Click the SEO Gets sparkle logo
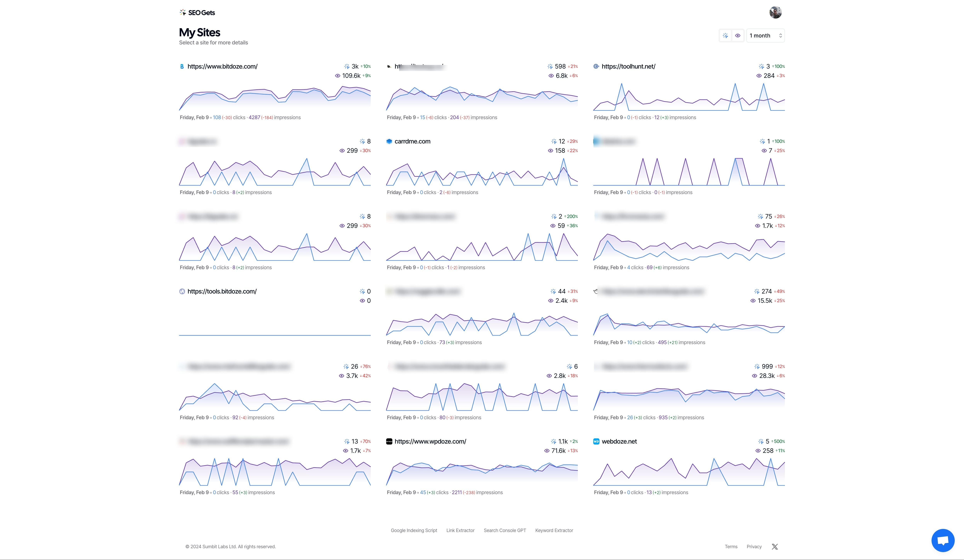The height and width of the screenshot is (560, 964). click(x=183, y=12)
